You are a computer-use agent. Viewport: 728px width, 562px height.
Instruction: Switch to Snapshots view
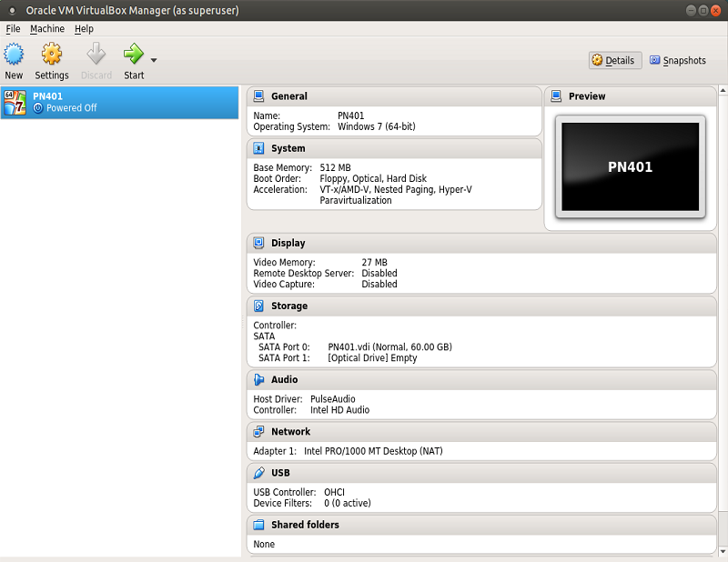coord(678,60)
